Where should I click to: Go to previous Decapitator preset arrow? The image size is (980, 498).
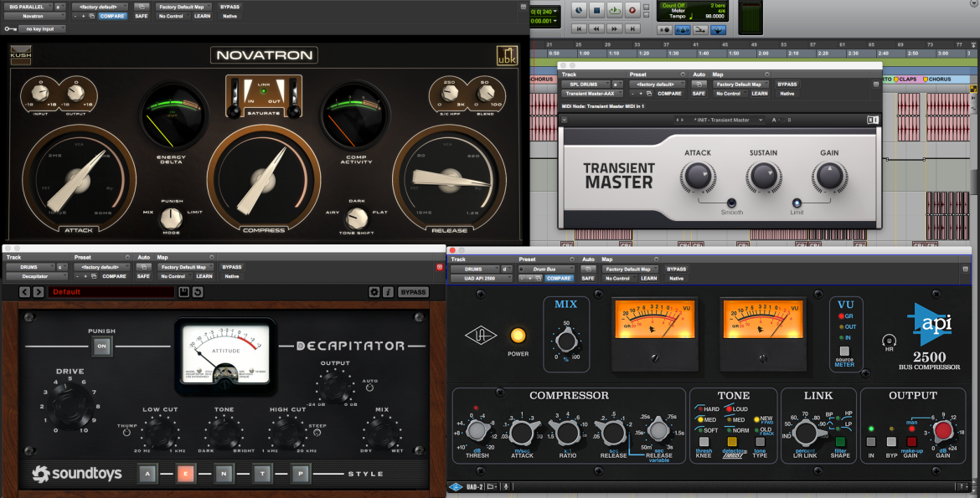coord(24,292)
